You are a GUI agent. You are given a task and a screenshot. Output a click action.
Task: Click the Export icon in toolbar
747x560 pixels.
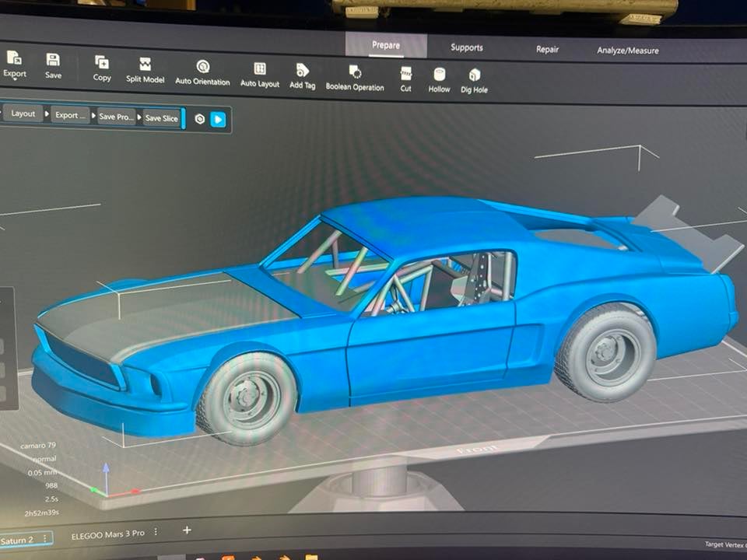point(14,59)
